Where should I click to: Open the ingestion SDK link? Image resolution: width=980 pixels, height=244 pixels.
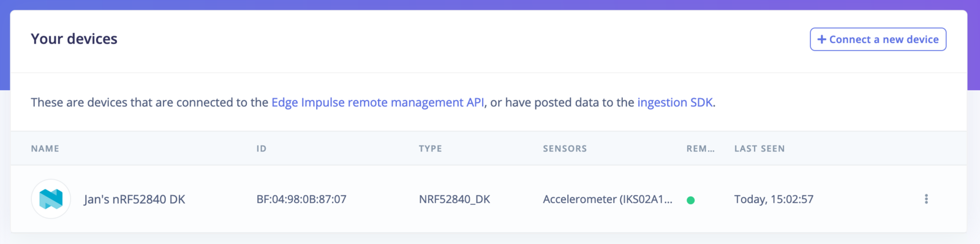(x=675, y=102)
